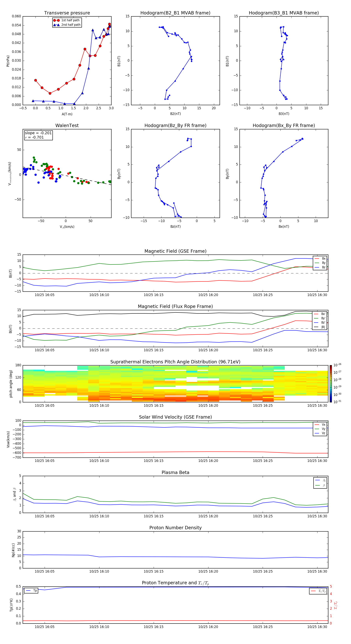Click the "Pt(nPa)" y-axis label
351x644 pixels.
[8, 61]
